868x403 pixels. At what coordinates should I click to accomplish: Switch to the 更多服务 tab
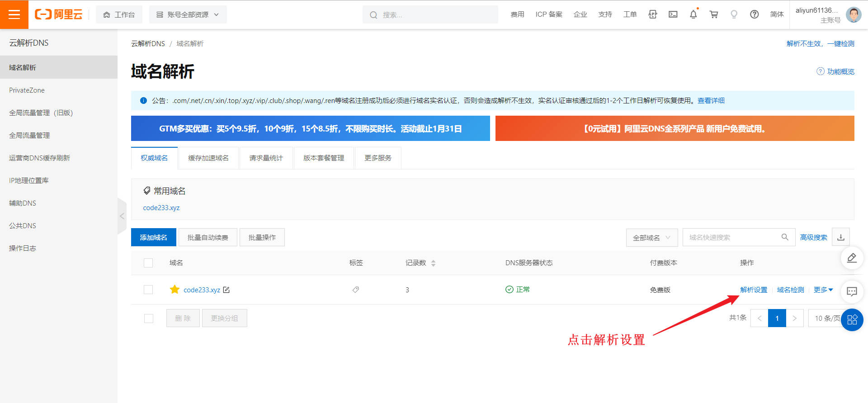(378, 158)
